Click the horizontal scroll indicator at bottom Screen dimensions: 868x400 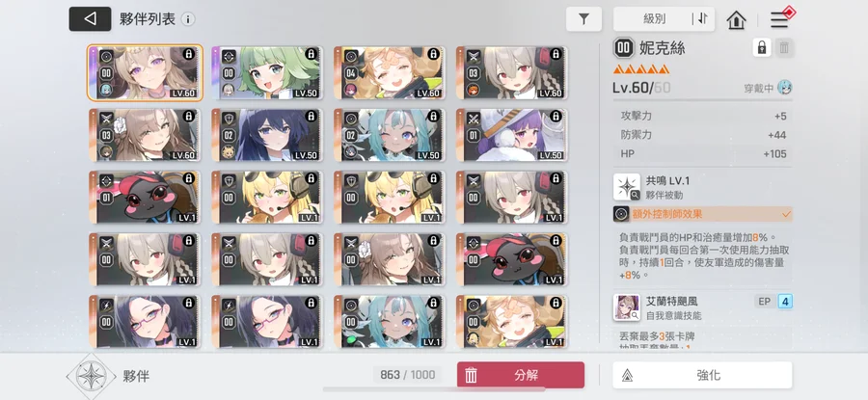pos(434,389)
